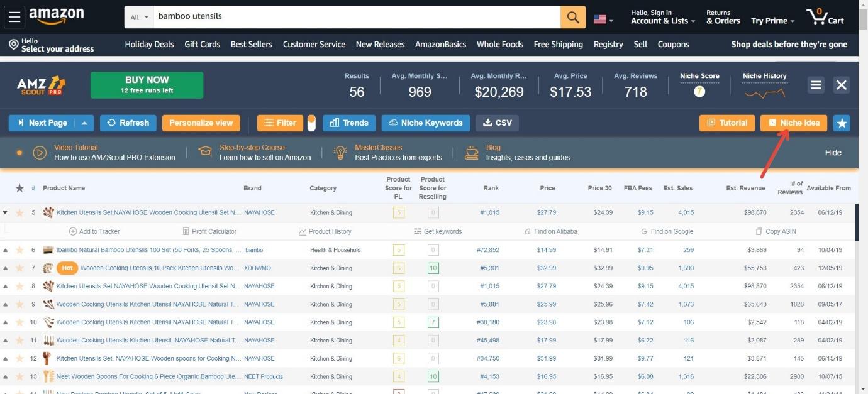Click the Select your address location link

pyautogui.click(x=51, y=45)
